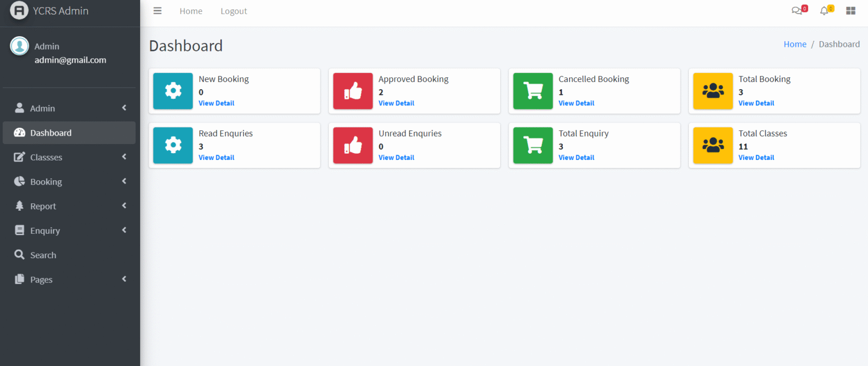Select Logout in the top navbar
Viewport: 868px width, 366px height.
(x=234, y=11)
